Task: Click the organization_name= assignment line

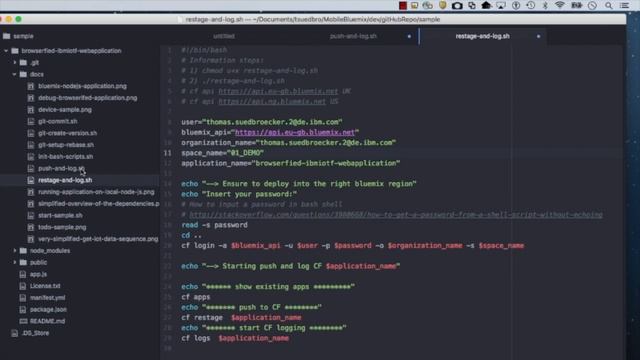Action: click(x=289, y=142)
